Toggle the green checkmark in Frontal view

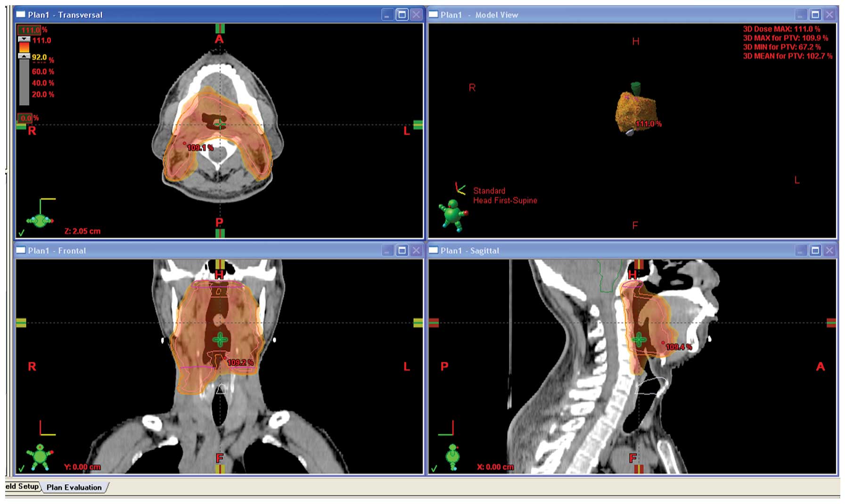point(21,469)
